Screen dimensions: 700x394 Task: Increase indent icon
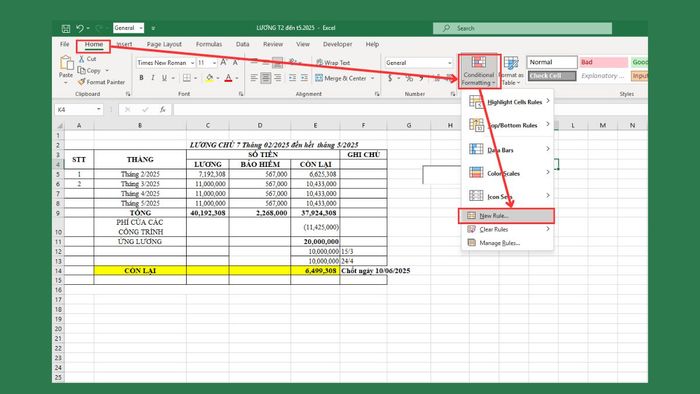(x=304, y=78)
